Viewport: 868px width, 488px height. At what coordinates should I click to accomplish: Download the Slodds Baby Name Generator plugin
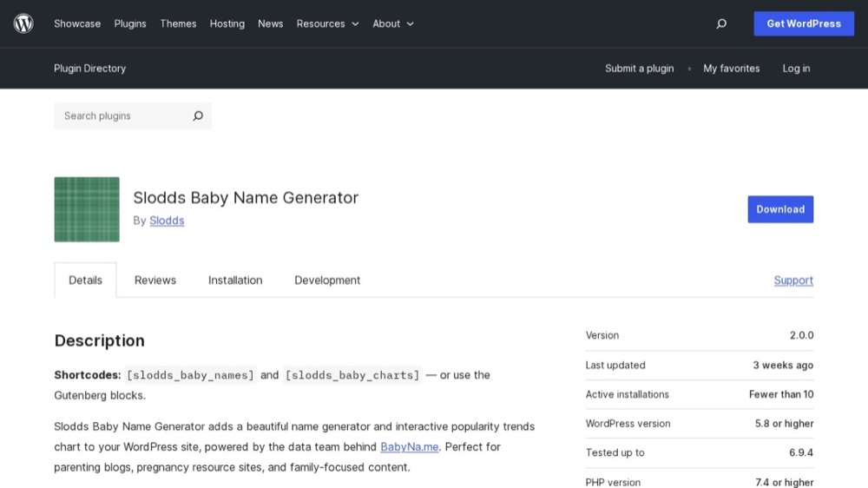[x=780, y=209]
